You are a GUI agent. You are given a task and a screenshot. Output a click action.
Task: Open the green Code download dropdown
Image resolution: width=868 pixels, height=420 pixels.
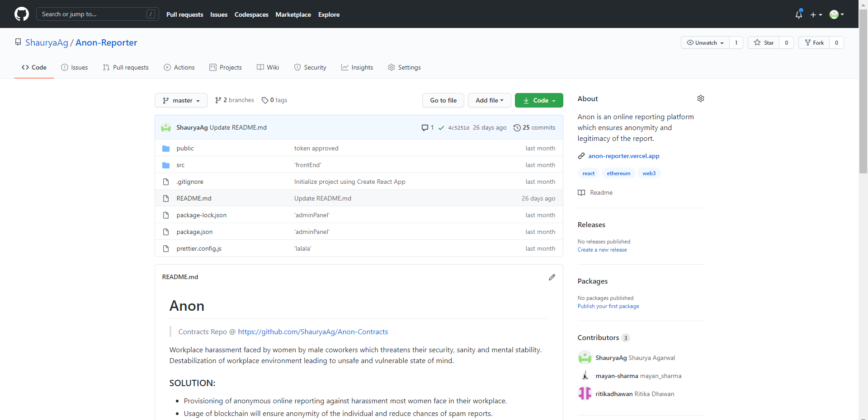click(539, 100)
